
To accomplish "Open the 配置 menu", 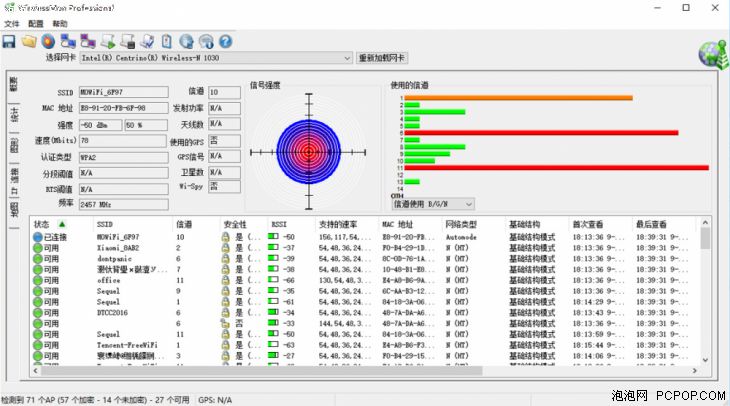I will [x=35, y=24].
